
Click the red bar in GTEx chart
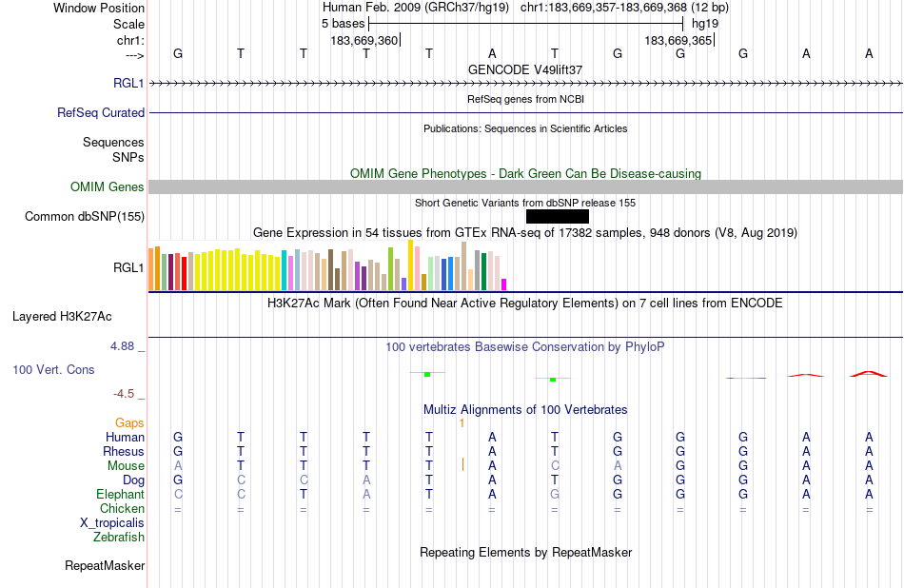click(184, 273)
